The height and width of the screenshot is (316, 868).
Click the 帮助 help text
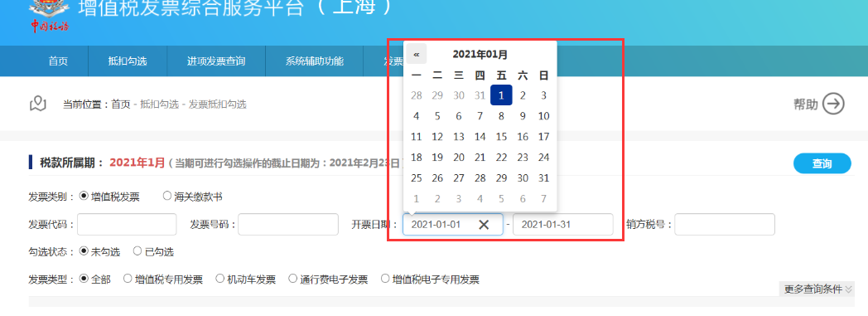(x=805, y=105)
